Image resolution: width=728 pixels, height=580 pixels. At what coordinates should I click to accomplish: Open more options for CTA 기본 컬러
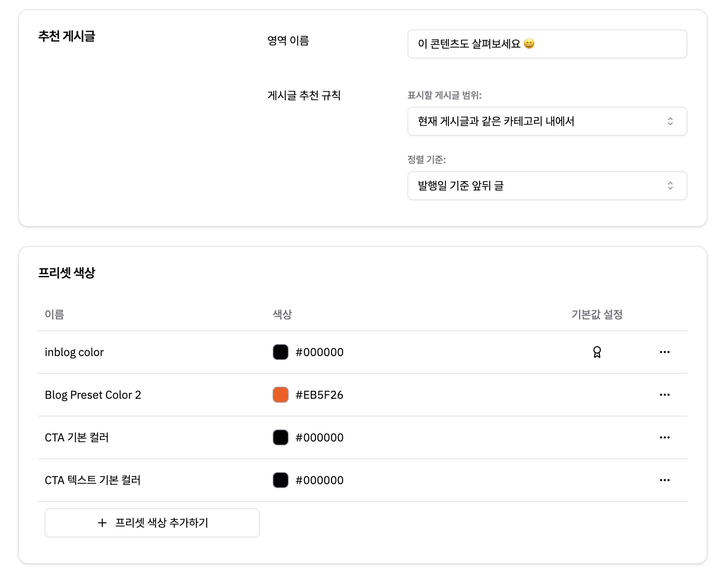664,437
